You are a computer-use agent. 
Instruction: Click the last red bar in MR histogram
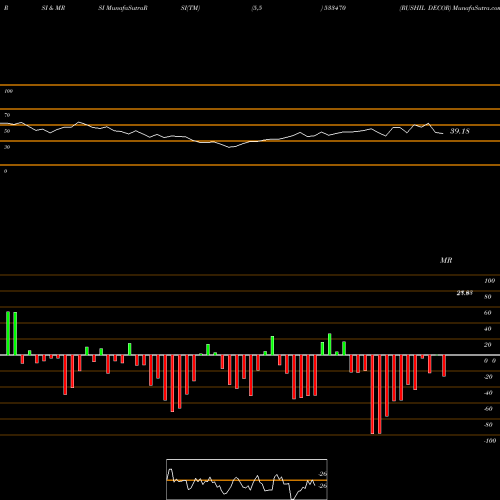point(444,366)
